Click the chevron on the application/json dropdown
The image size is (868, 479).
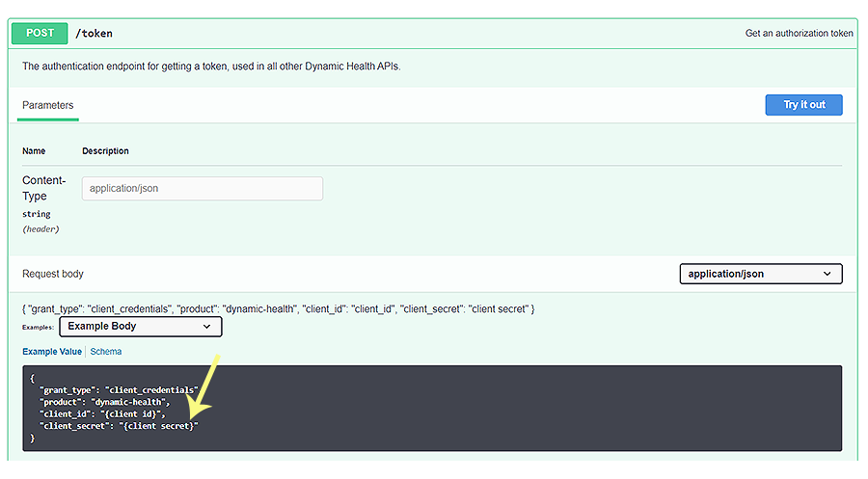pos(827,274)
